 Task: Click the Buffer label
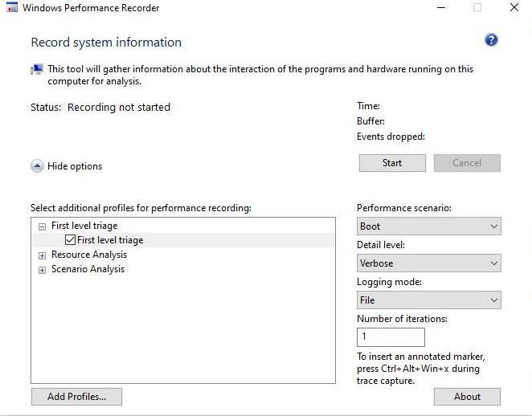click(x=370, y=121)
